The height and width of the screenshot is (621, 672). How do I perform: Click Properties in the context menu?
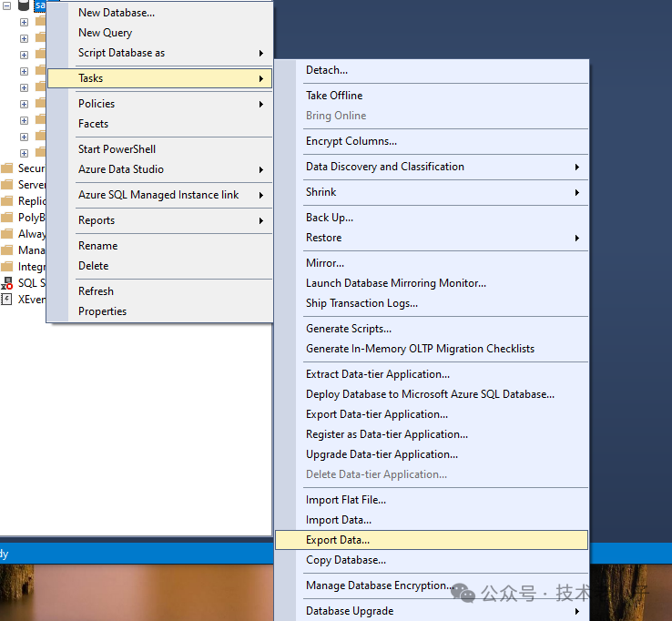click(102, 311)
